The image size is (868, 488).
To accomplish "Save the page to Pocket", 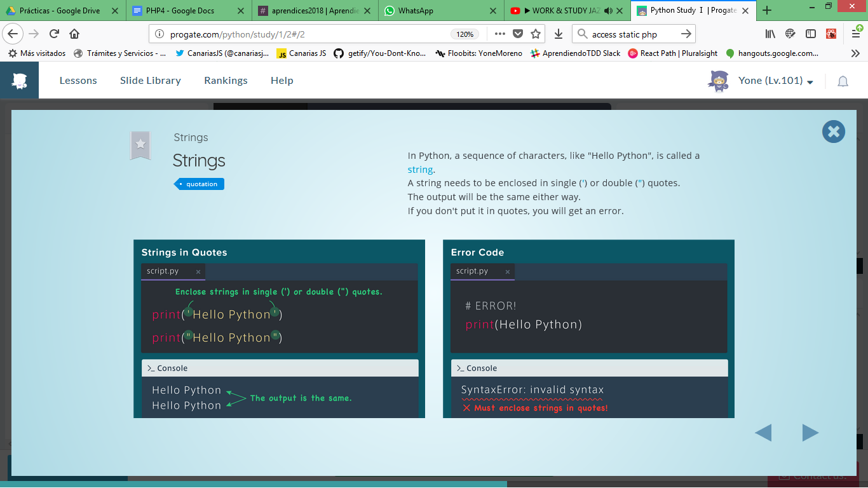I will 518,34.
